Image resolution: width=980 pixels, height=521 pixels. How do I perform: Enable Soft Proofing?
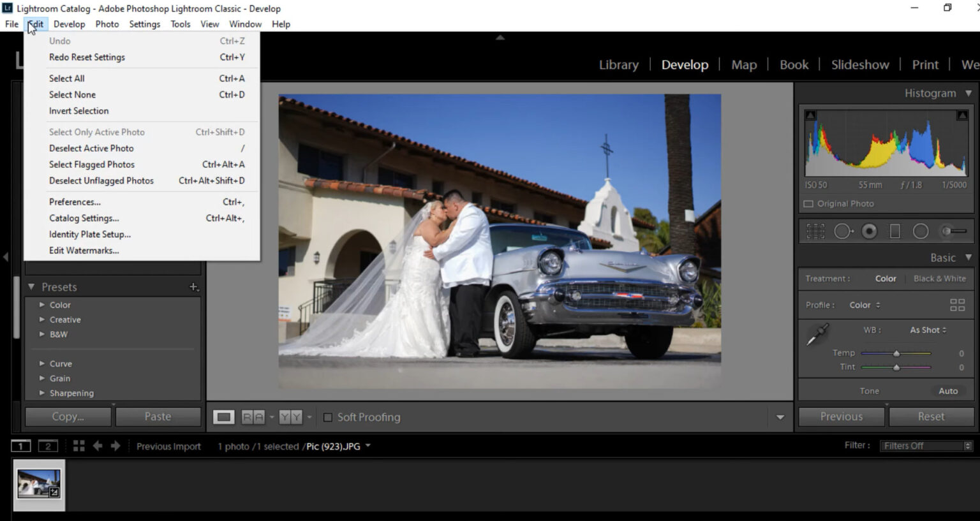click(328, 417)
